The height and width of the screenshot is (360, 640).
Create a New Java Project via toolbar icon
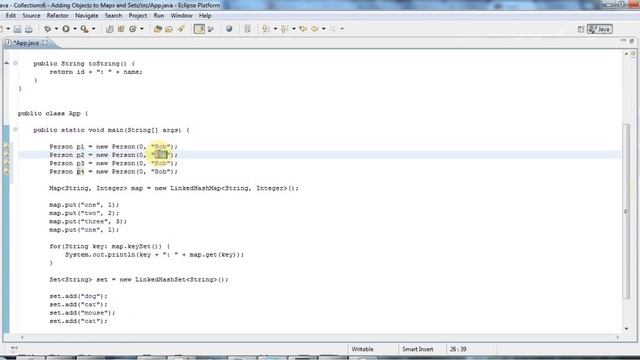point(109,29)
